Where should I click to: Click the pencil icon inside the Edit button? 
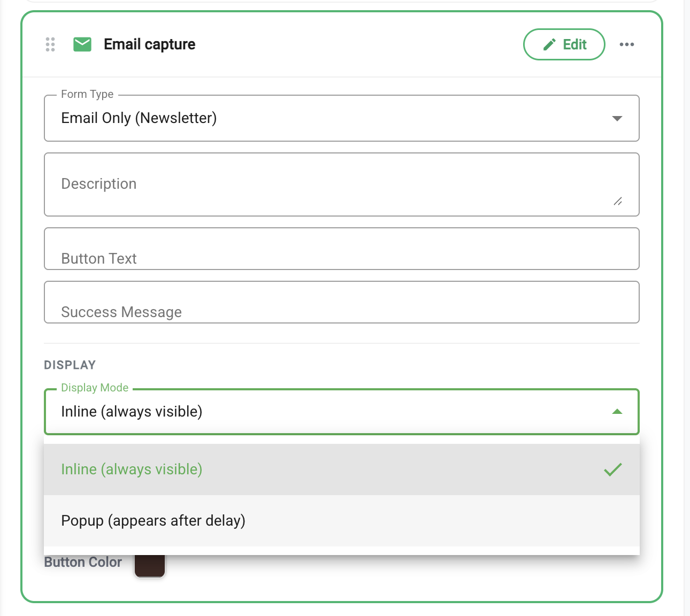pos(549,44)
